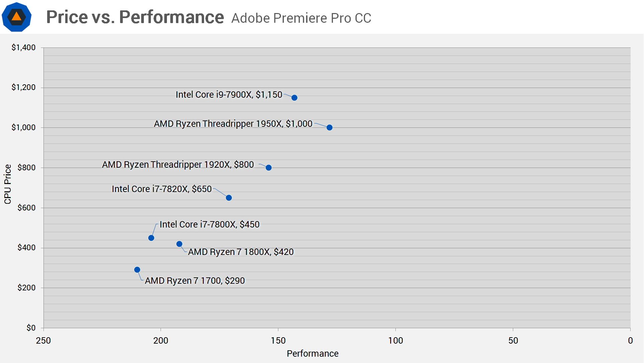Select the AMD Ryzen 7 1800X data point
This screenshot has height=363, width=644.
click(179, 244)
